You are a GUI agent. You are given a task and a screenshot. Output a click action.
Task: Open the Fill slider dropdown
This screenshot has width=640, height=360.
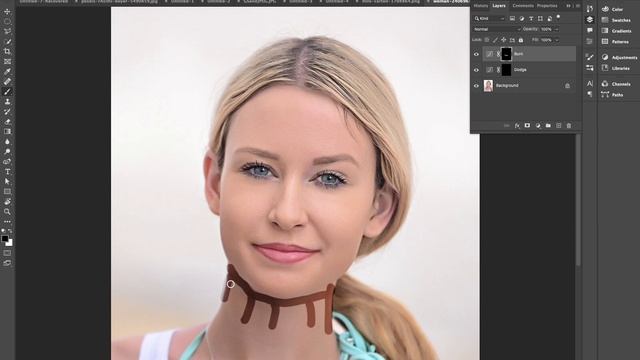(x=556, y=40)
